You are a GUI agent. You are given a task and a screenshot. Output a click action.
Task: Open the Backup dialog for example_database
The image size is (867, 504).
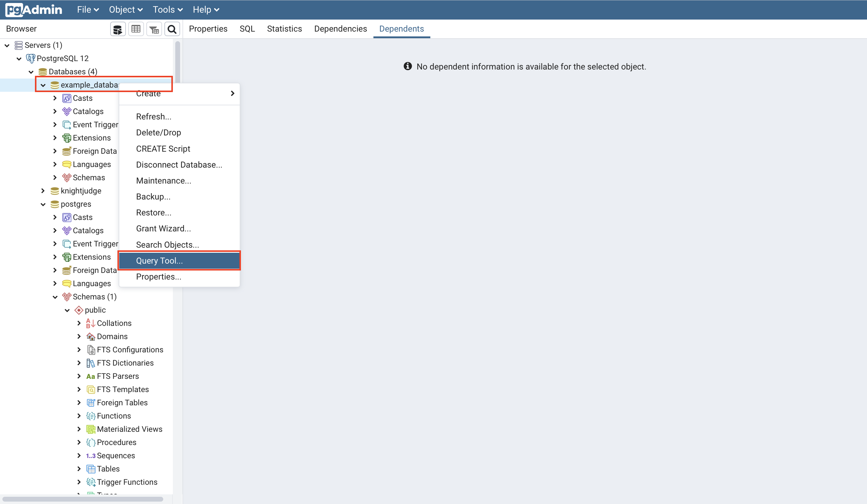153,196
